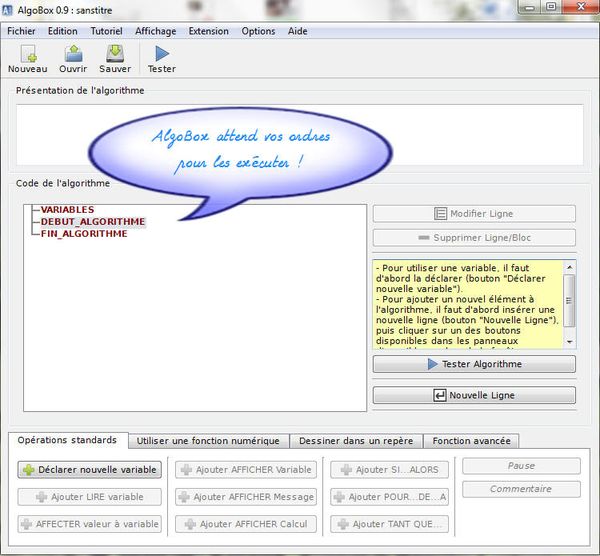Image resolution: width=600 pixels, height=556 pixels.
Task: Click the Commentaire button
Action: click(x=521, y=489)
